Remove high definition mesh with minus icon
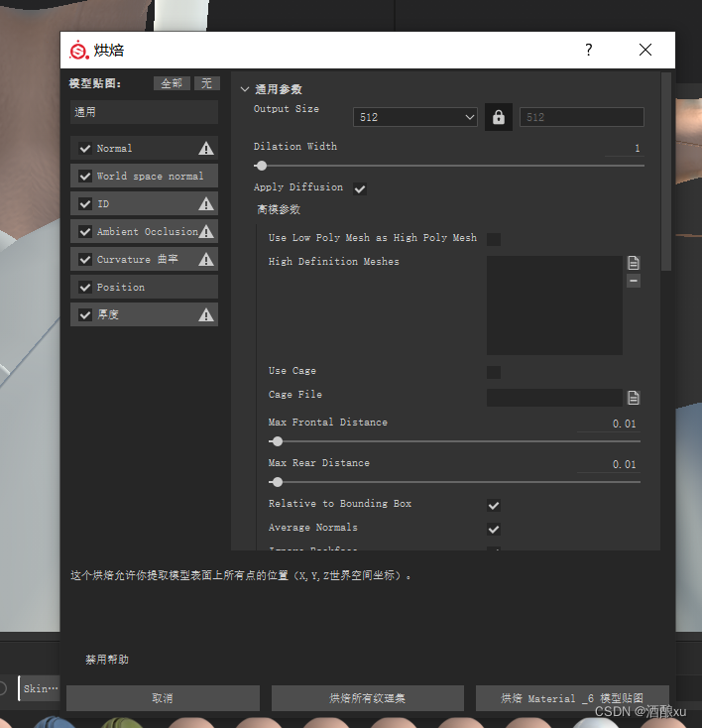This screenshot has height=728, width=702. click(634, 281)
